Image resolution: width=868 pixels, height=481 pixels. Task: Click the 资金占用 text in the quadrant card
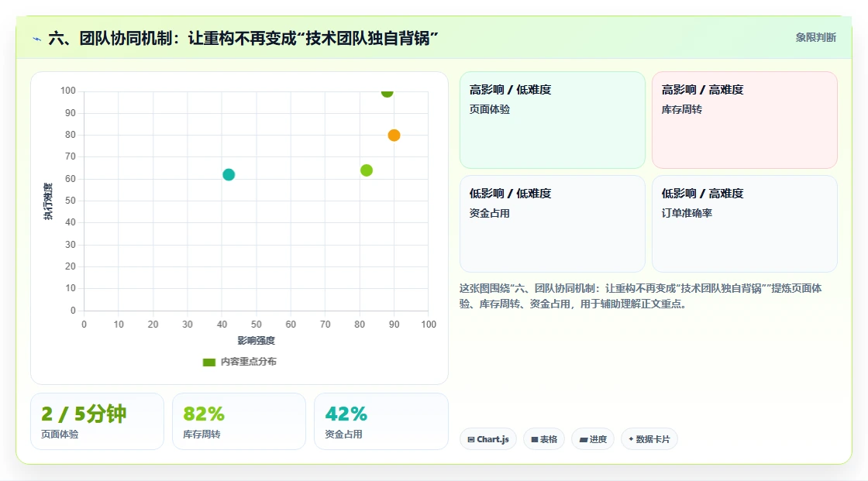pos(490,213)
